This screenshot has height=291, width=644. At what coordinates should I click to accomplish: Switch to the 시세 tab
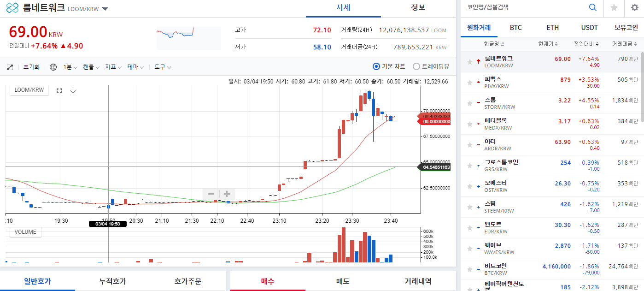coord(343,7)
